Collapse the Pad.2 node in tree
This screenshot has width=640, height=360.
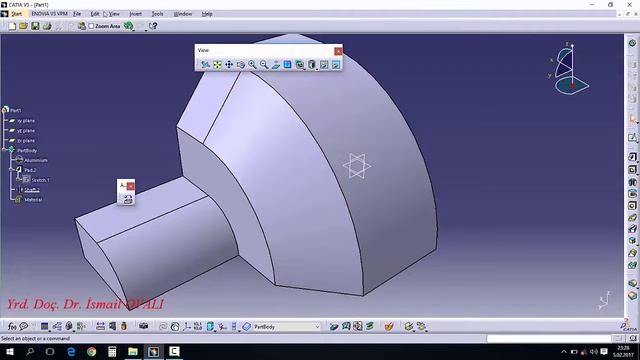(x=12, y=169)
